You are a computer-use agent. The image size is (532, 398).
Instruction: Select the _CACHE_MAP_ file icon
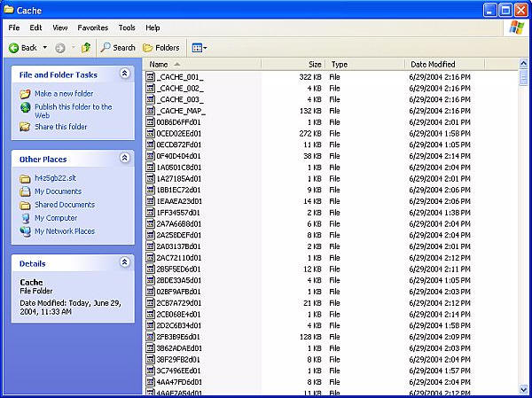[151, 111]
